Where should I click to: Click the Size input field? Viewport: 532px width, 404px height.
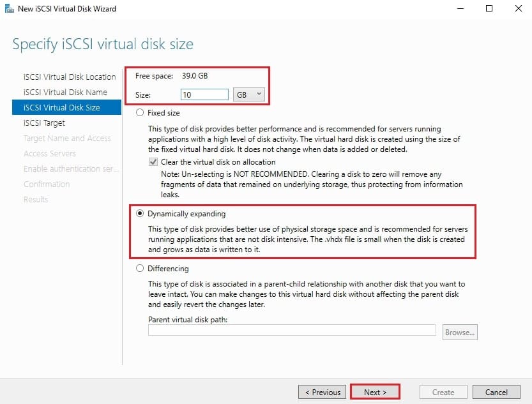(x=204, y=94)
